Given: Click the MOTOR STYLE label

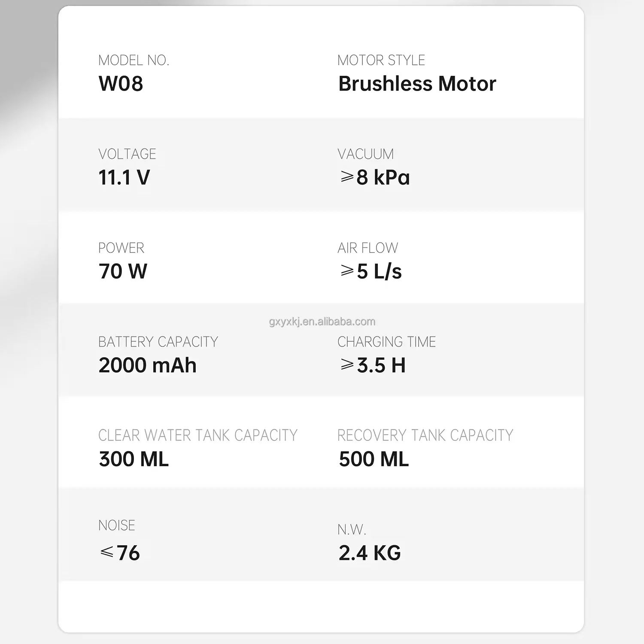Looking at the screenshot, I should coord(381,61).
